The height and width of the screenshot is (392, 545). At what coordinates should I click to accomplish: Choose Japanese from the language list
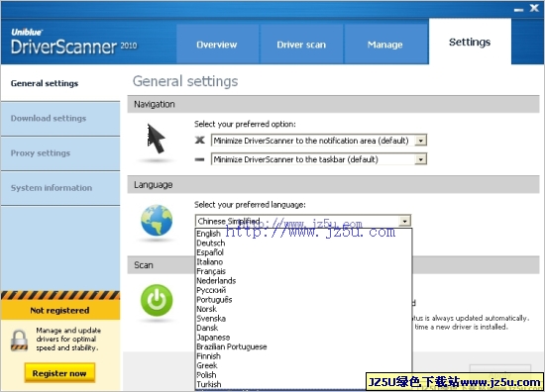(303, 338)
